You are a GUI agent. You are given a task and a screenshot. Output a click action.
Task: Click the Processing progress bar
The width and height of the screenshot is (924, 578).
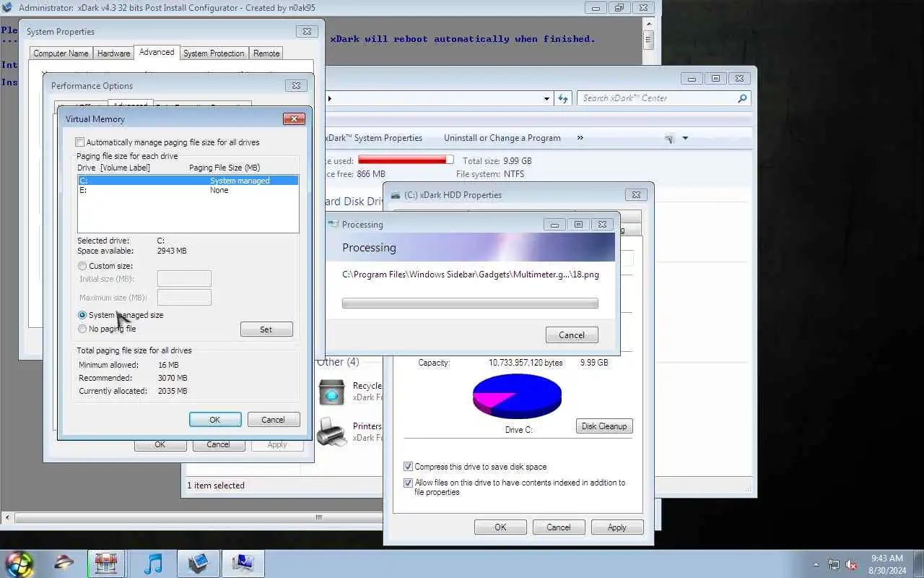coord(470,303)
